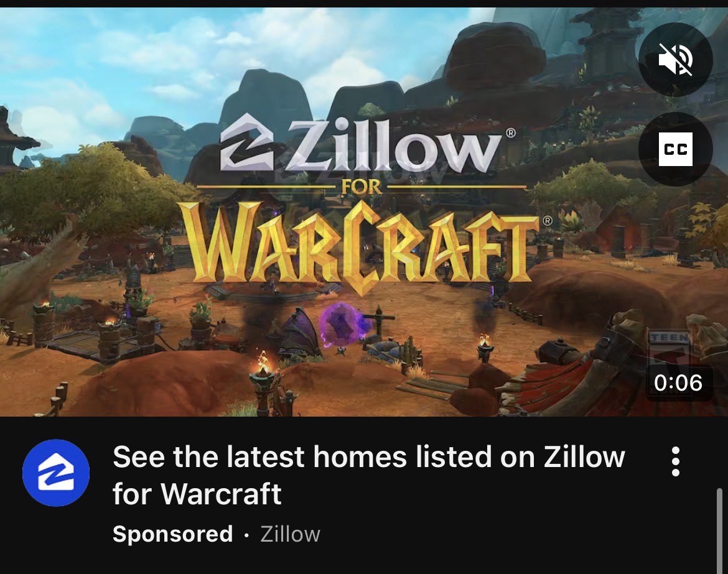Screen dimensions: 728x574
Task: Toggle closed captions with the CC button
Action: [x=676, y=149]
